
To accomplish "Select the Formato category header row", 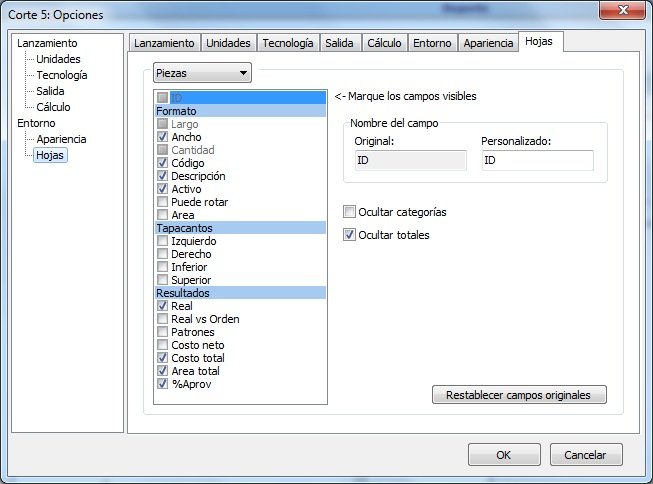I will coord(240,111).
